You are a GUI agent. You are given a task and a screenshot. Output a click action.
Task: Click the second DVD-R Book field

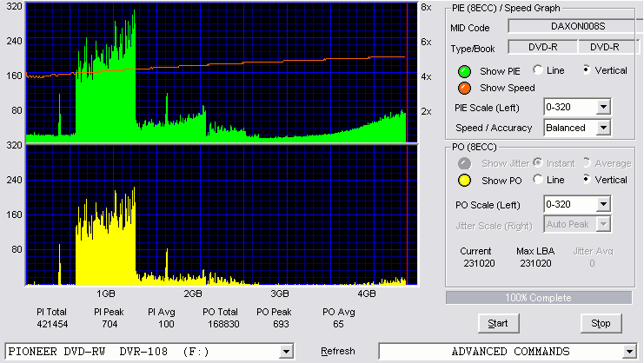(607, 47)
